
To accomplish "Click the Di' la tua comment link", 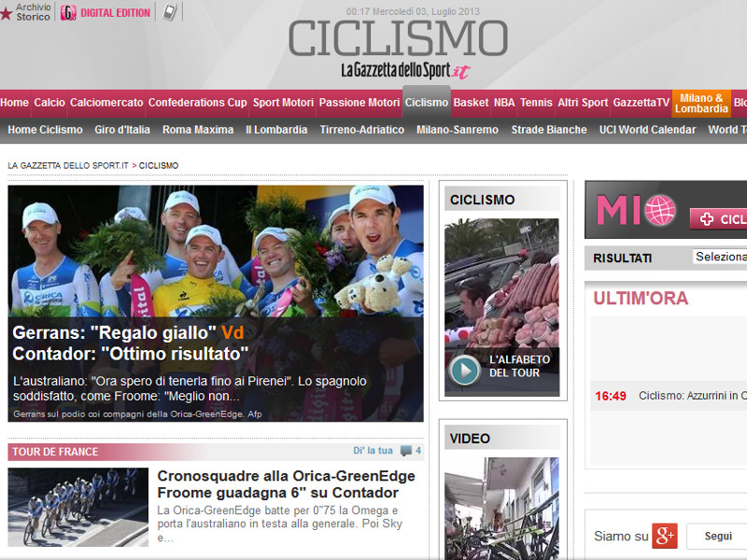I will click(373, 451).
